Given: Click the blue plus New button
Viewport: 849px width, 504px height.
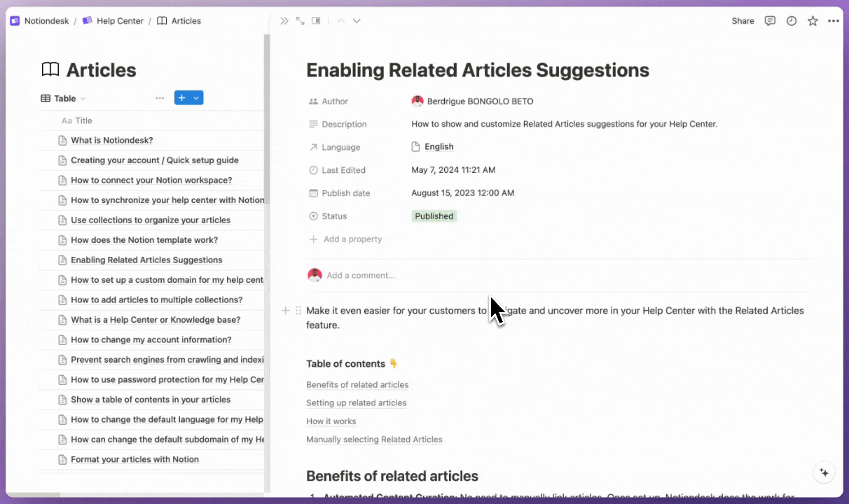Looking at the screenshot, I should point(182,98).
